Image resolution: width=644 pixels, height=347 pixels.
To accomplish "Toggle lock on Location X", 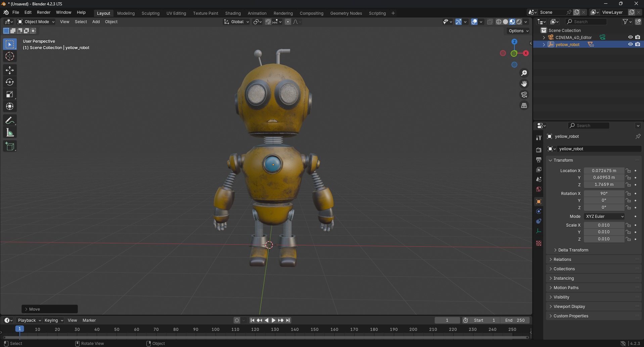I will coord(628,171).
